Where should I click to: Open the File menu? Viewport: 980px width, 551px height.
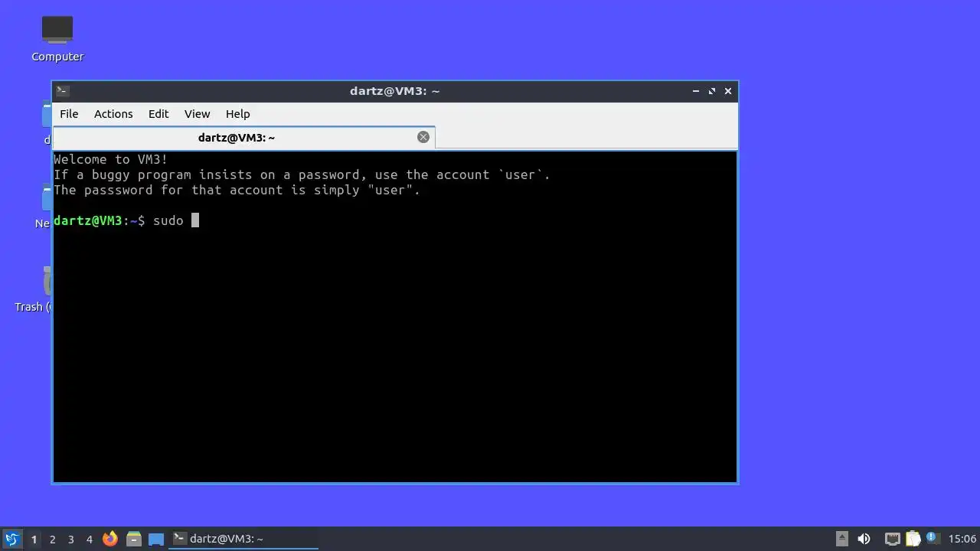point(69,113)
